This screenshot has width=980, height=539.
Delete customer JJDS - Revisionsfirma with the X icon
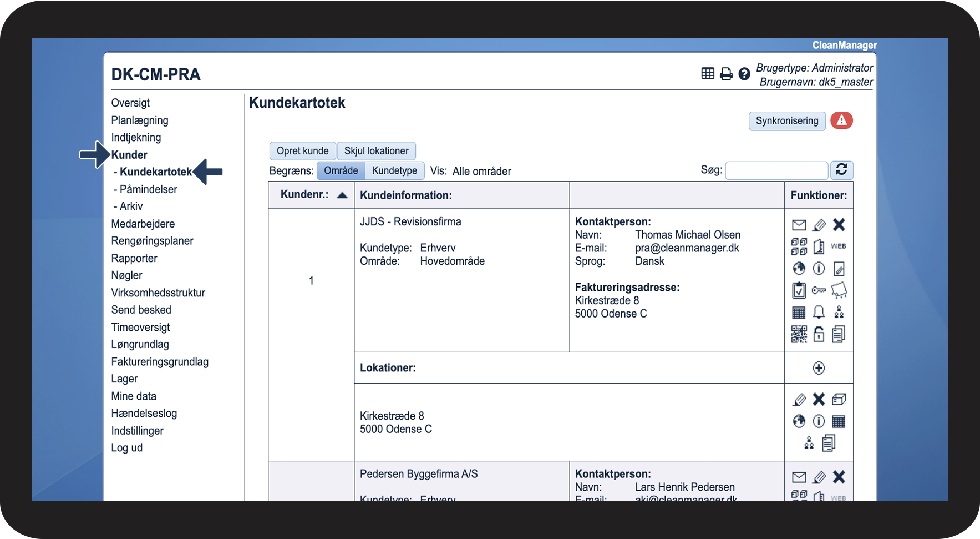(x=839, y=225)
